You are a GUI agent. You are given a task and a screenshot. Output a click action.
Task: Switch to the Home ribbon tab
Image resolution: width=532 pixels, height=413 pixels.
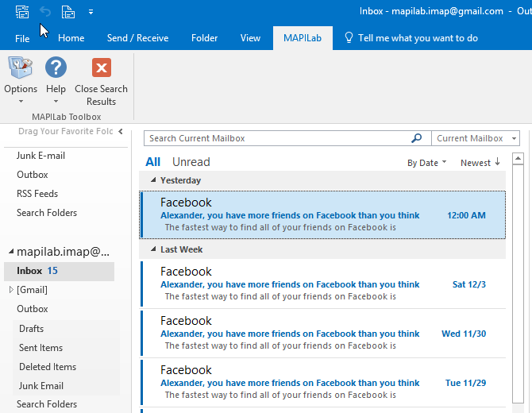[x=71, y=38]
